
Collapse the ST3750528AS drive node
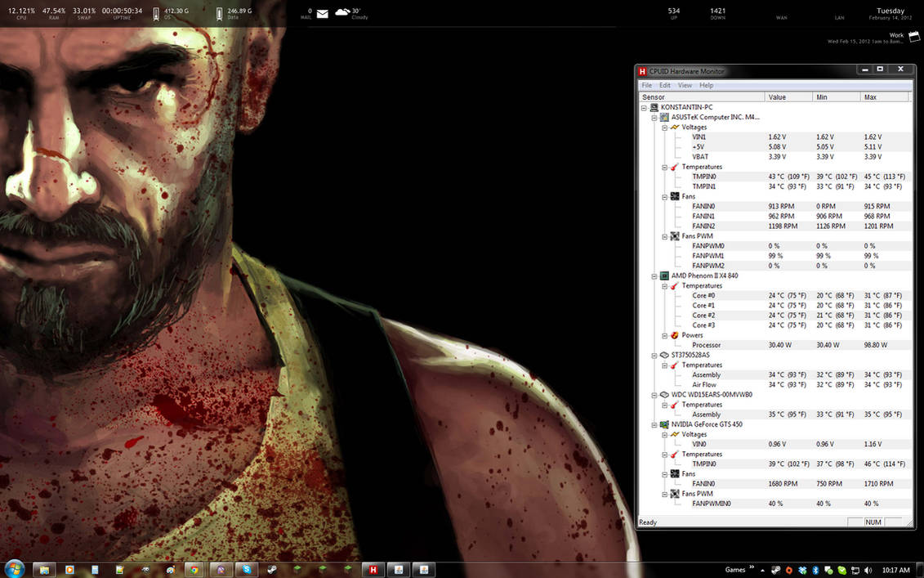point(654,356)
